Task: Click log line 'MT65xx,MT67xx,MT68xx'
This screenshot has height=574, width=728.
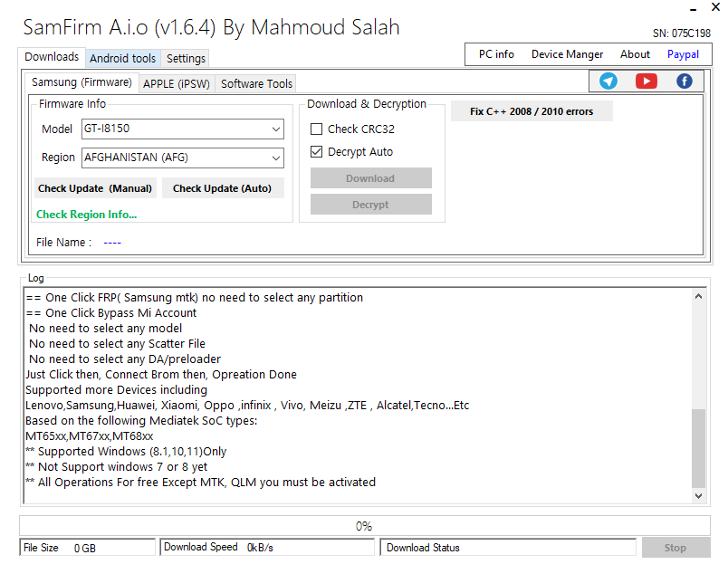Action: [x=89, y=436]
